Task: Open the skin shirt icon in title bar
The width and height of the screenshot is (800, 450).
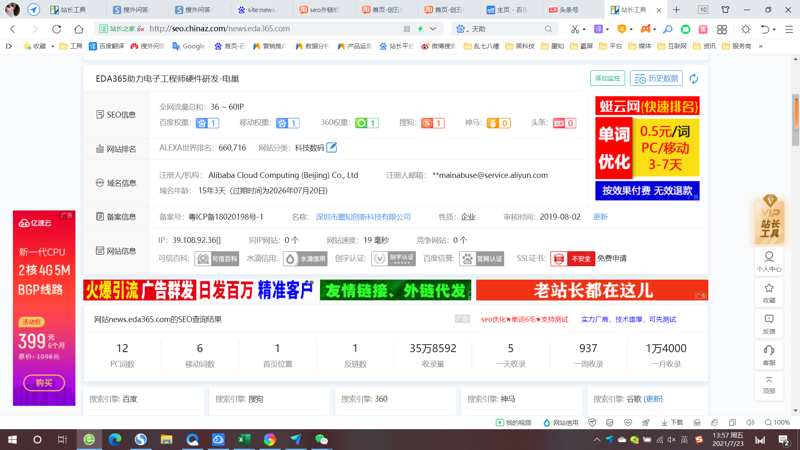Action: click(725, 10)
